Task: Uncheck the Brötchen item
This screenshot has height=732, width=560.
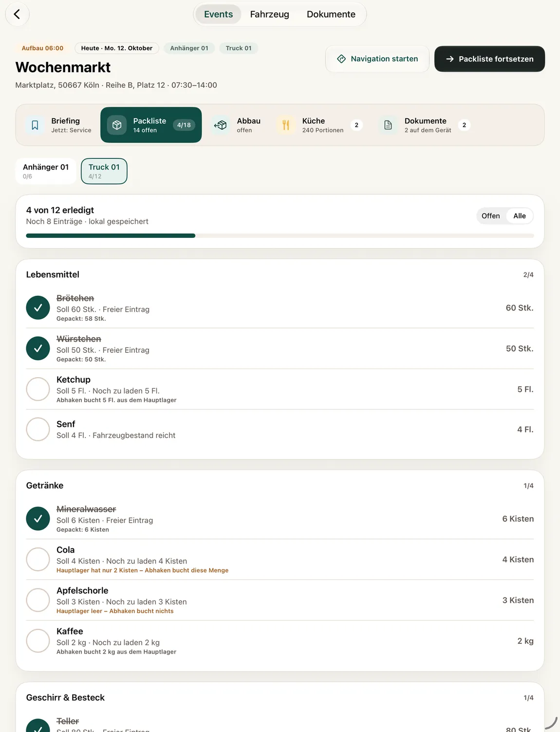Action: pos(38,308)
